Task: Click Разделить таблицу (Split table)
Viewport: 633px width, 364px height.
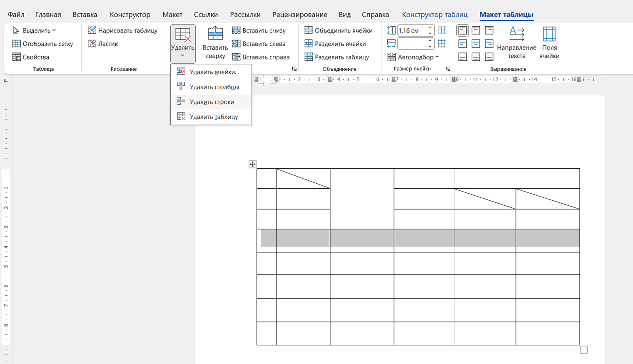Action: tap(337, 57)
